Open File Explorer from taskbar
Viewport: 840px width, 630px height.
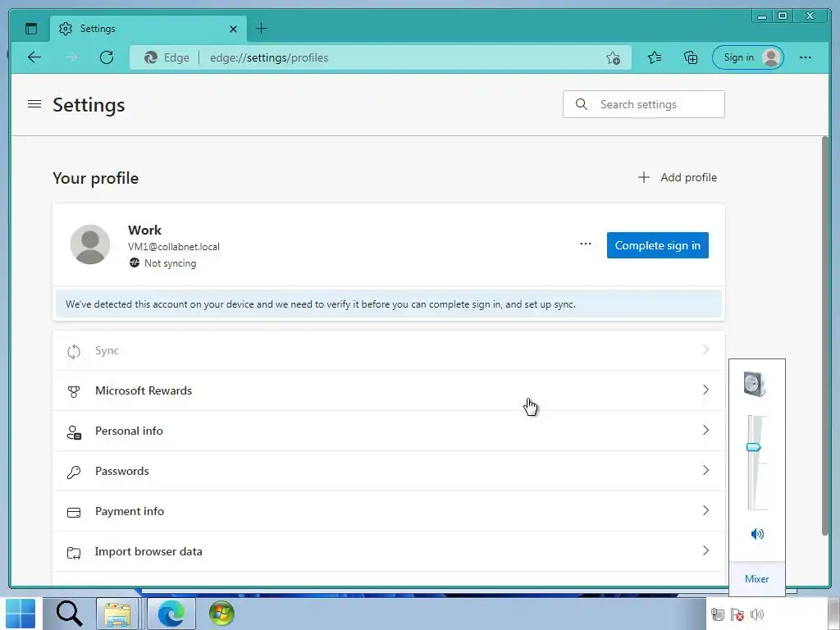[117, 614]
